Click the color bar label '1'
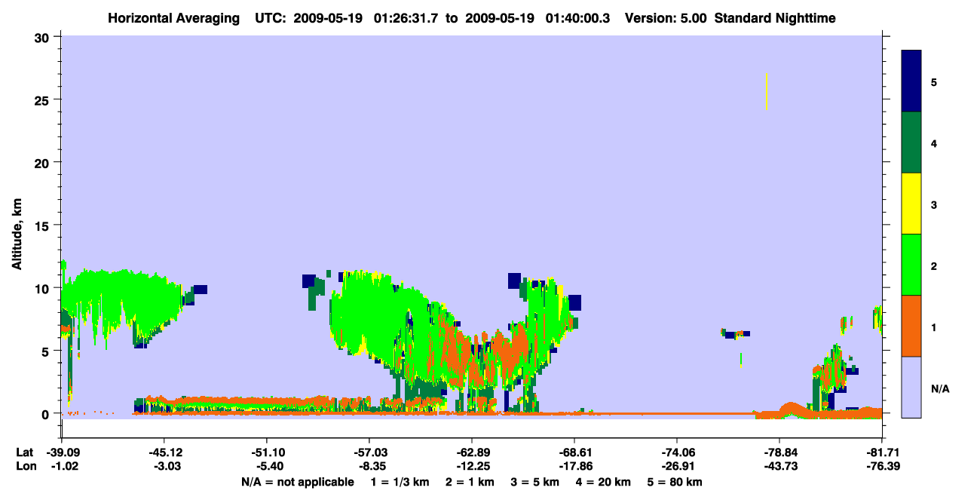980x503 pixels. 933,327
